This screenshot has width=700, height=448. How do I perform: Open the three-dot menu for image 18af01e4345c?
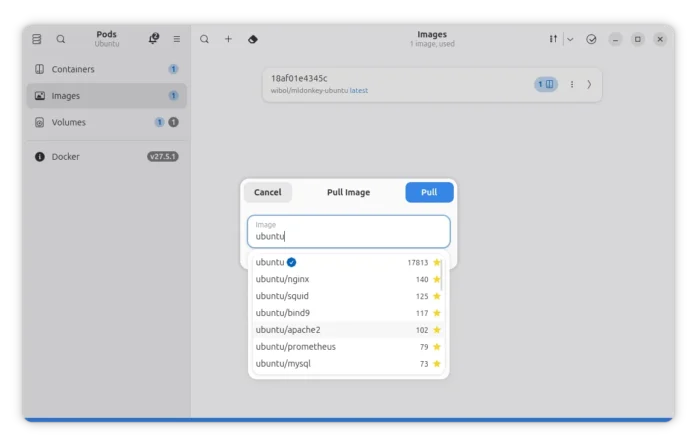coord(572,85)
